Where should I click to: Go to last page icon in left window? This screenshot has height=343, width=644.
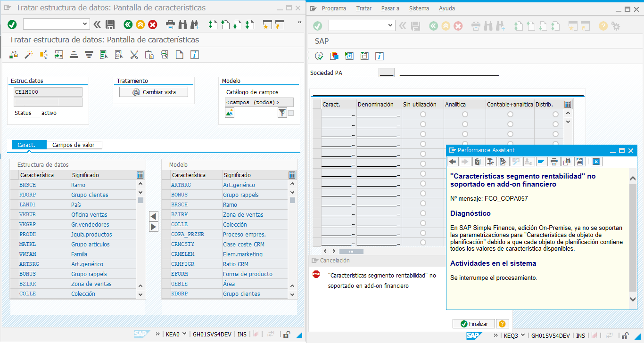250,24
